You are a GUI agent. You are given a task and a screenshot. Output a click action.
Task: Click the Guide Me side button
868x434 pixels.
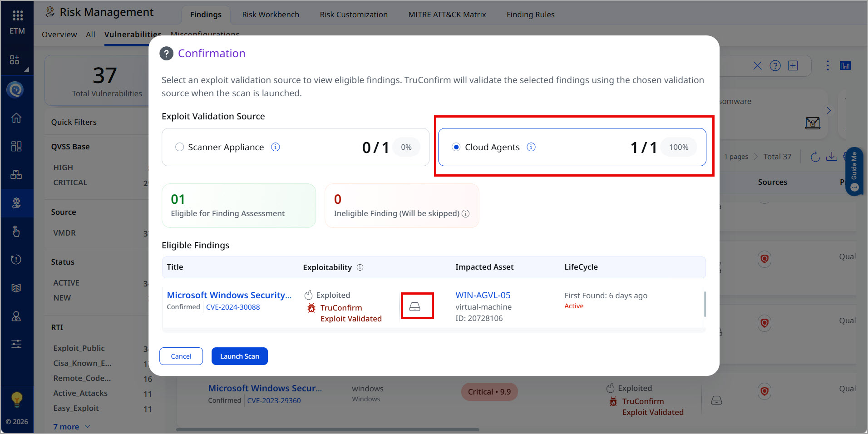[x=854, y=171]
